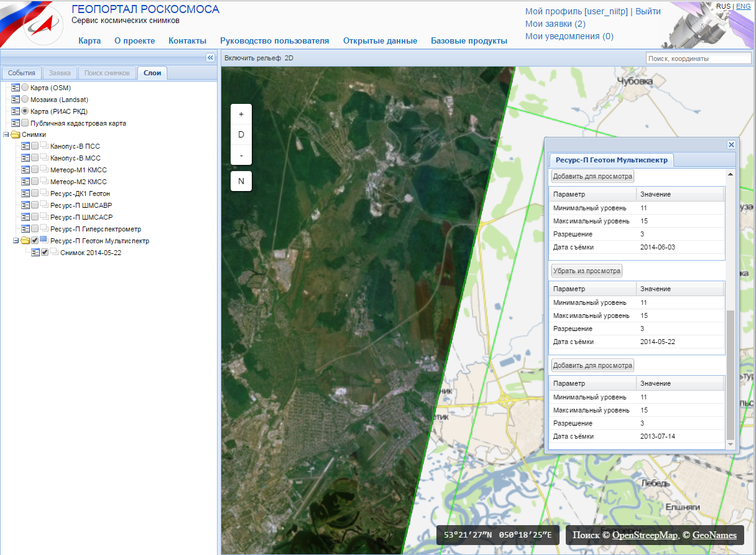Image resolution: width=756 pixels, height=555 pixels.
Task: Click the D map control button
Action: (241, 134)
